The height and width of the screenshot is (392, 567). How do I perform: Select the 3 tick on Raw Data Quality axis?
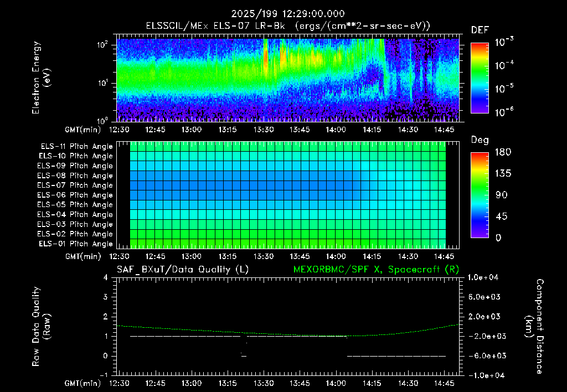pos(105,297)
